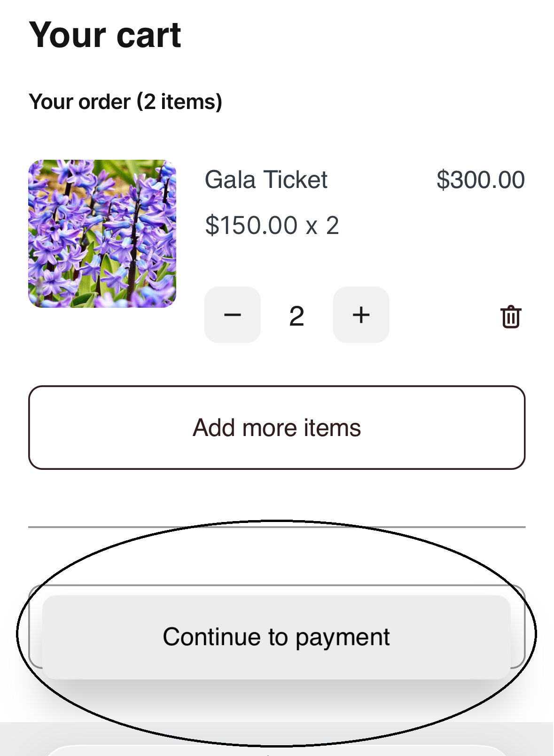The width and height of the screenshot is (554, 756).
Task: Click the $150.00 x 2 unit price
Action: point(272,225)
